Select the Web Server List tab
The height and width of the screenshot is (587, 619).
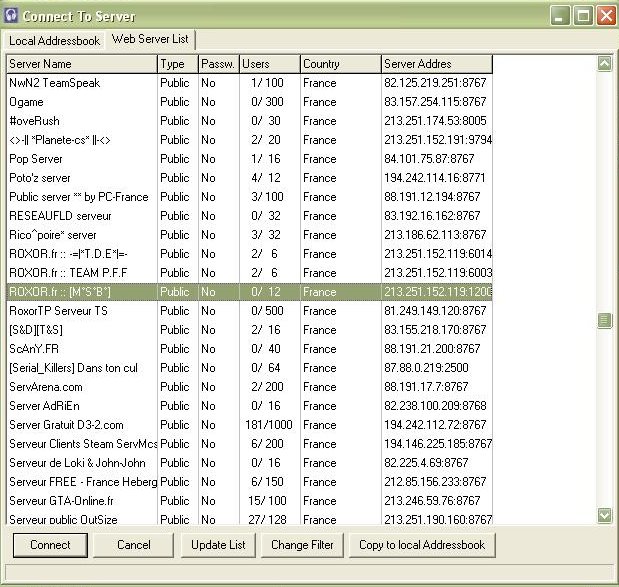point(150,39)
